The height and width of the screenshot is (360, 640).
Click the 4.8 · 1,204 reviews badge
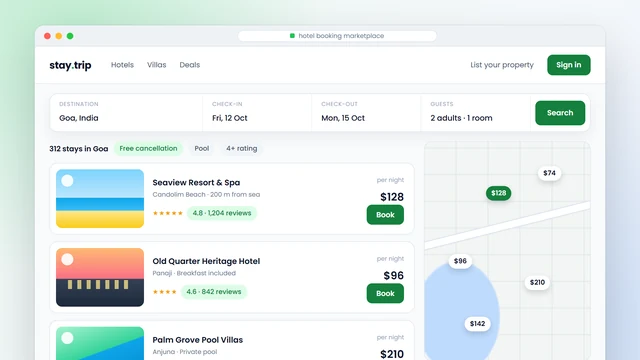(222, 213)
